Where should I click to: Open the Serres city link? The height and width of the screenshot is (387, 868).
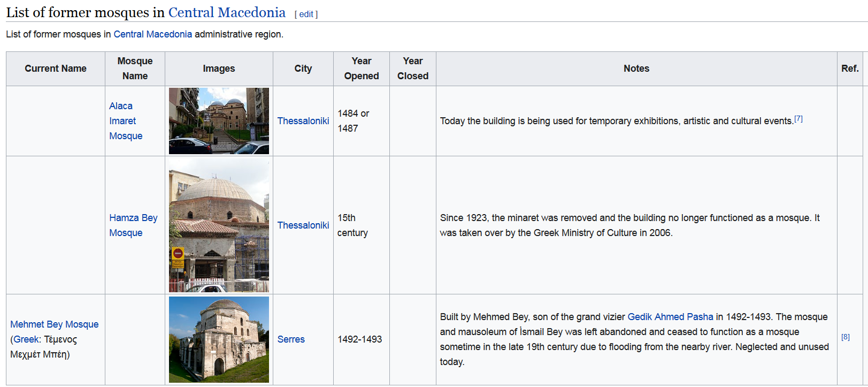[x=291, y=339]
